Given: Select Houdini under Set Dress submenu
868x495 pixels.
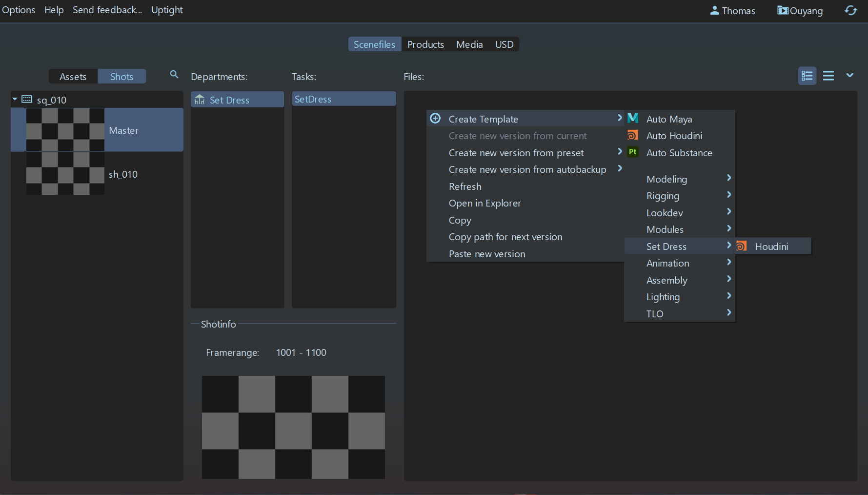Looking at the screenshot, I should [771, 247].
